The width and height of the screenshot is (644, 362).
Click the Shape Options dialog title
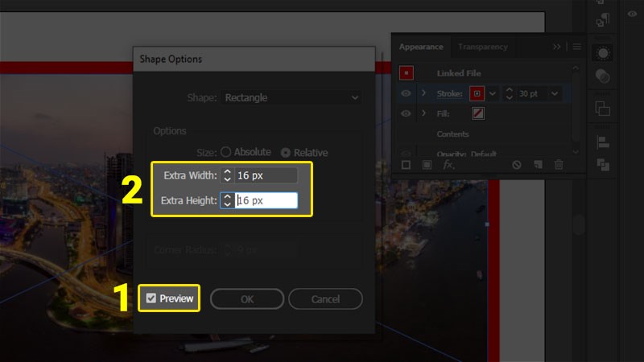click(171, 59)
